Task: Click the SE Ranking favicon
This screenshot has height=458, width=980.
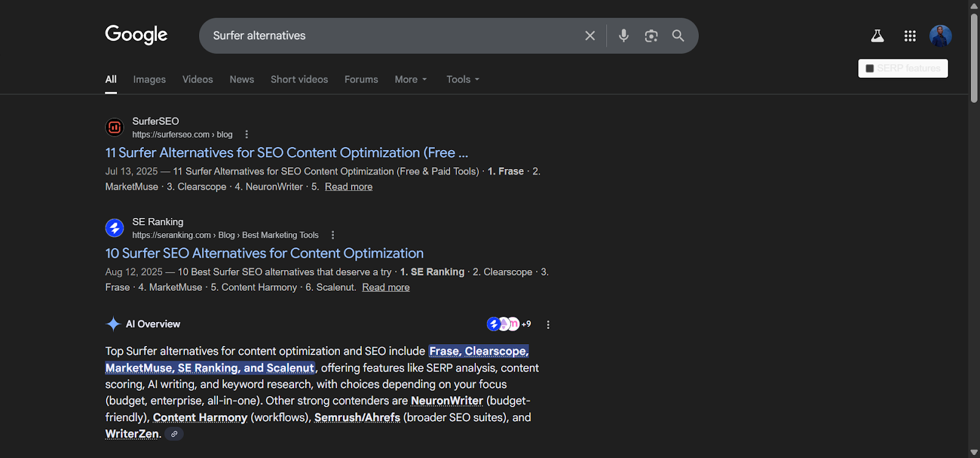Action: (x=115, y=228)
